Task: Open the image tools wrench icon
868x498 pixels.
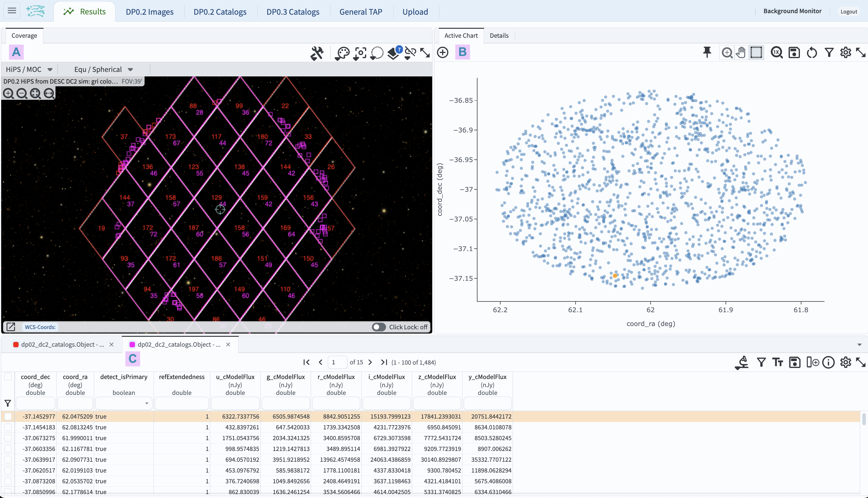Action: click(x=317, y=53)
